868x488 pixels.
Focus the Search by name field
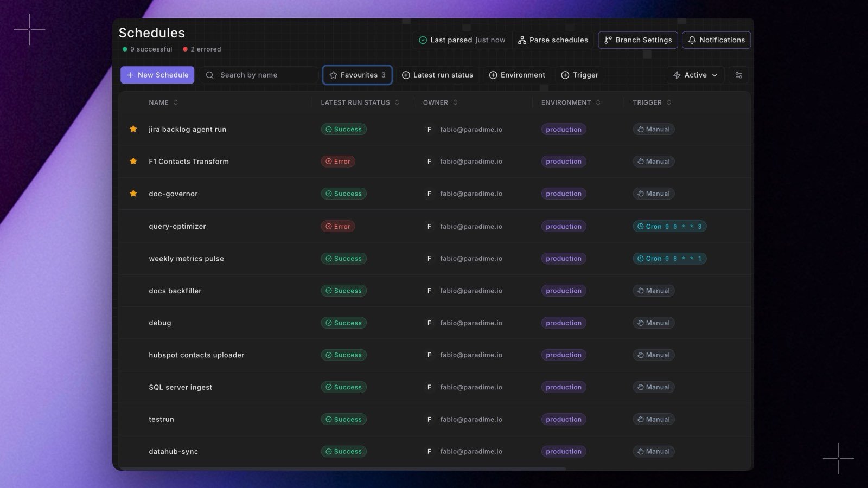(259, 75)
